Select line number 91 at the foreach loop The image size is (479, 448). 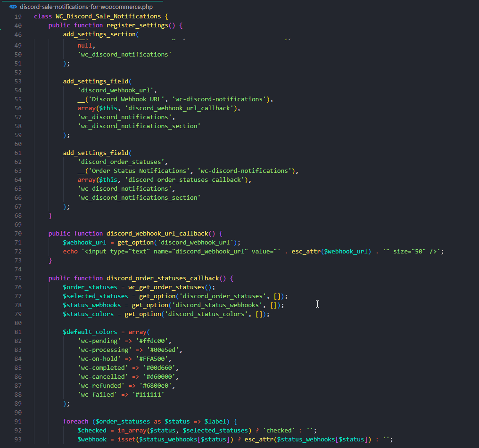point(18,422)
